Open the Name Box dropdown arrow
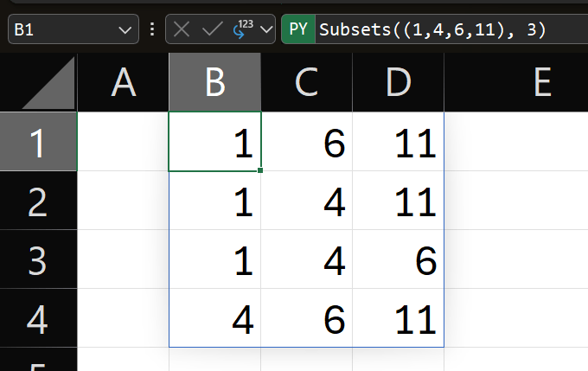The image size is (588, 371). (x=125, y=29)
